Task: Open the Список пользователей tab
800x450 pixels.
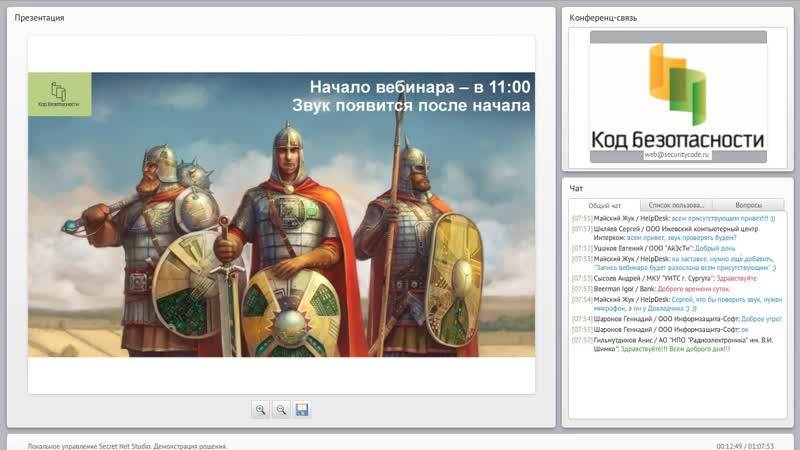Action: click(x=676, y=205)
